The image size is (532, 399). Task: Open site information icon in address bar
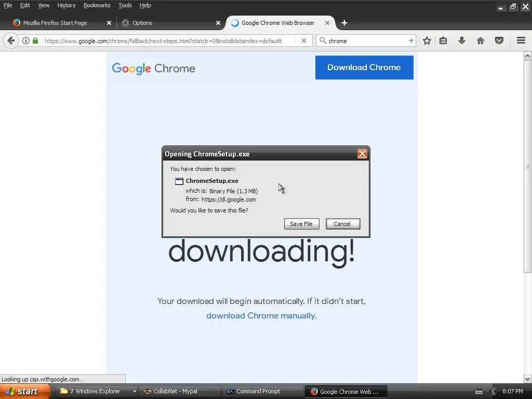[x=26, y=41]
